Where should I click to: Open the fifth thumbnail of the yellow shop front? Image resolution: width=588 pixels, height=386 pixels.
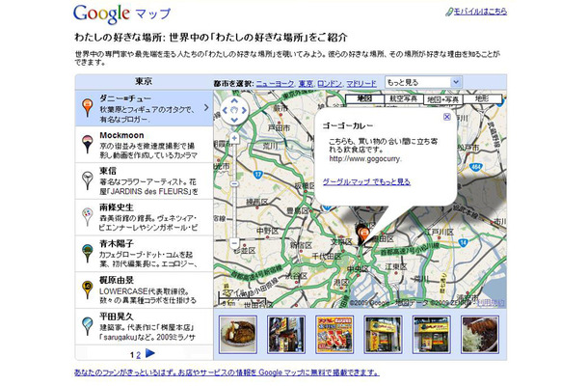(x=432, y=334)
